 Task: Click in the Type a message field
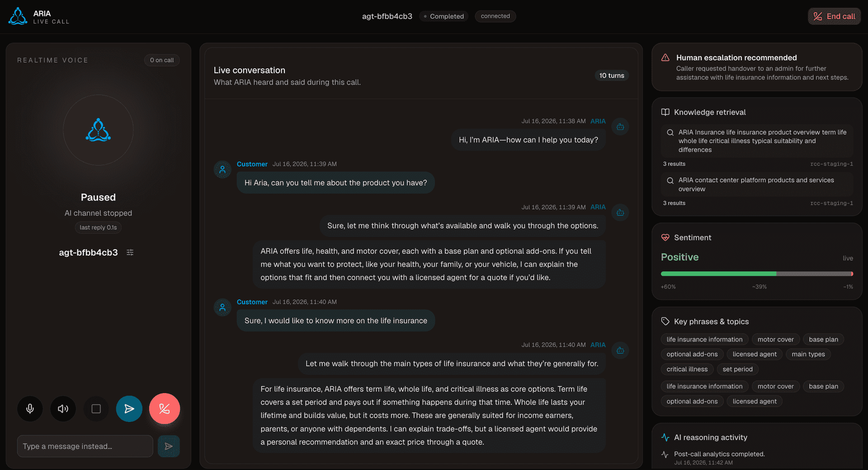[x=85, y=446]
